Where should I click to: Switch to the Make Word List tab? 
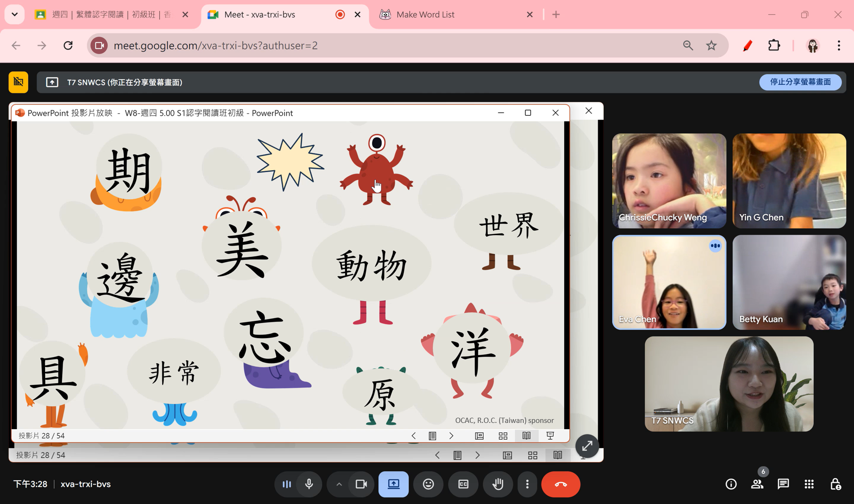pyautogui.click(x=425, y=14)
